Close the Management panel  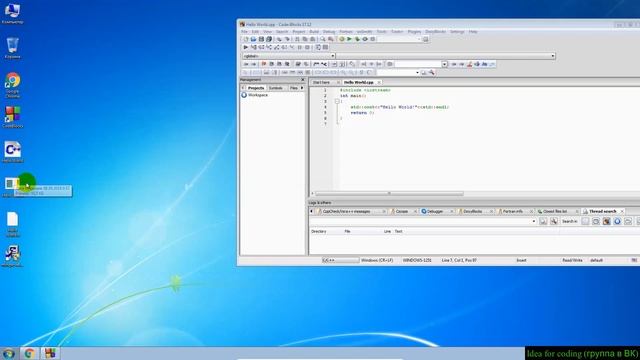click(x=302, y=80)
